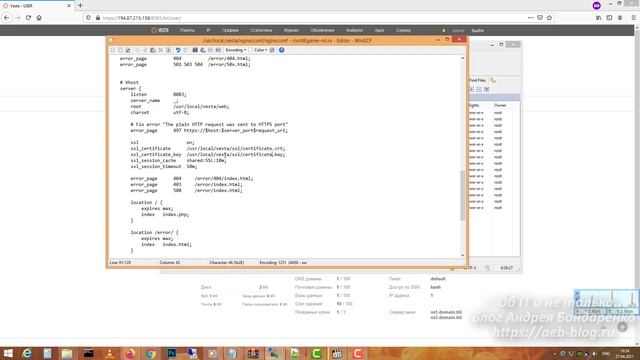The width and height of the screenshot is (640, 360).
Task: Click the Redo icon in the editor toolbar
Action: 185,50
